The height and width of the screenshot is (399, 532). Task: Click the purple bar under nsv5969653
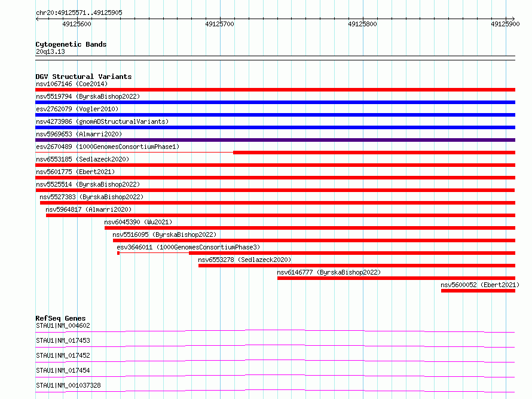(x=275, y=140)
